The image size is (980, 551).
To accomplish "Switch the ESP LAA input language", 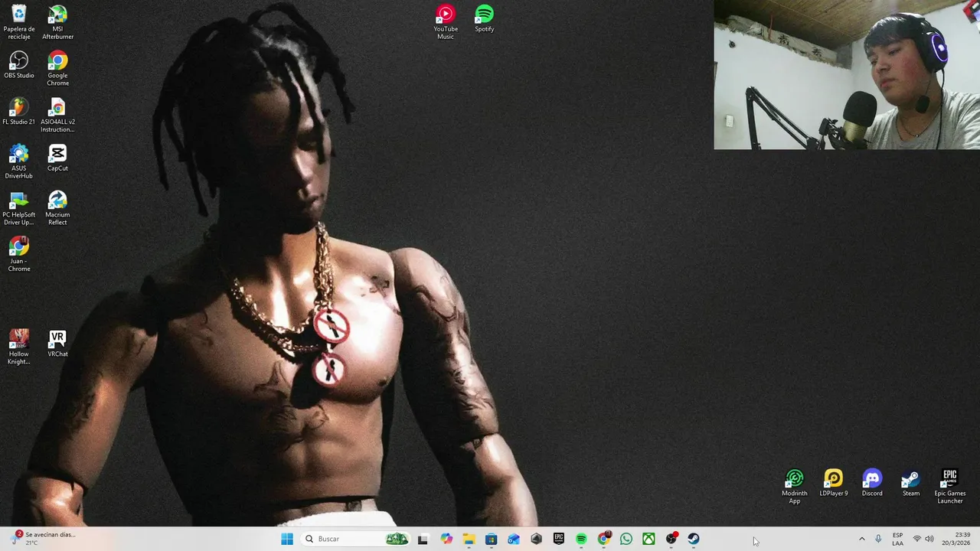I will click(x=897, y=539).
